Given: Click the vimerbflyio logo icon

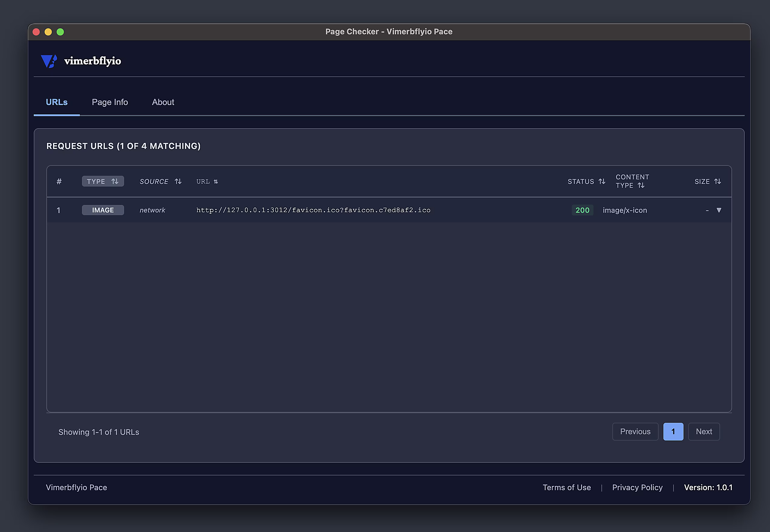Looking at the screenshot, I should point(49,61).
